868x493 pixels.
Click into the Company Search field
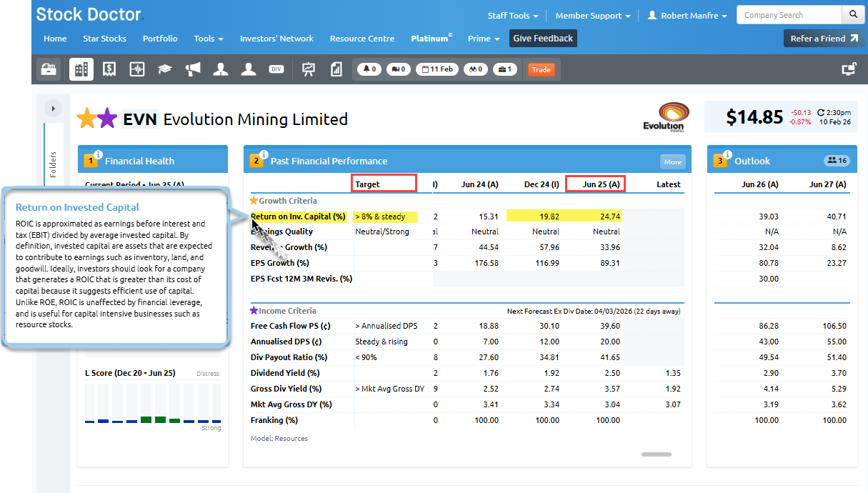pyautogui.click(x=788, y=15)
